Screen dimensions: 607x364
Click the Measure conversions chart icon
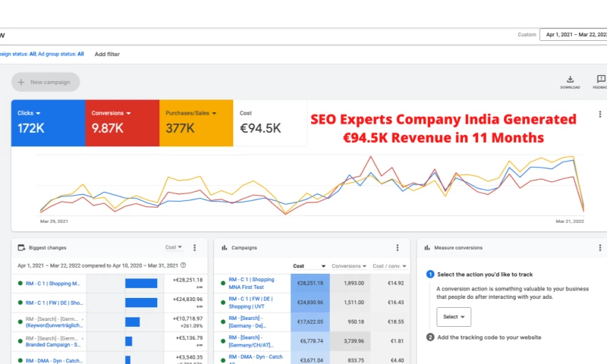[x=427, y=247]
